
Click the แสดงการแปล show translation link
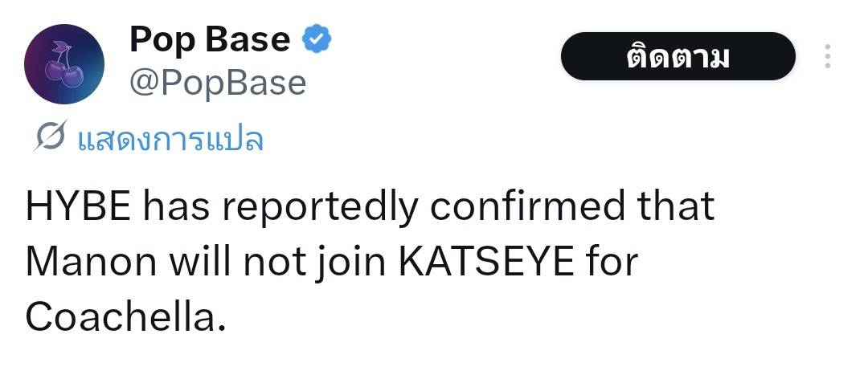coord(170,140)
